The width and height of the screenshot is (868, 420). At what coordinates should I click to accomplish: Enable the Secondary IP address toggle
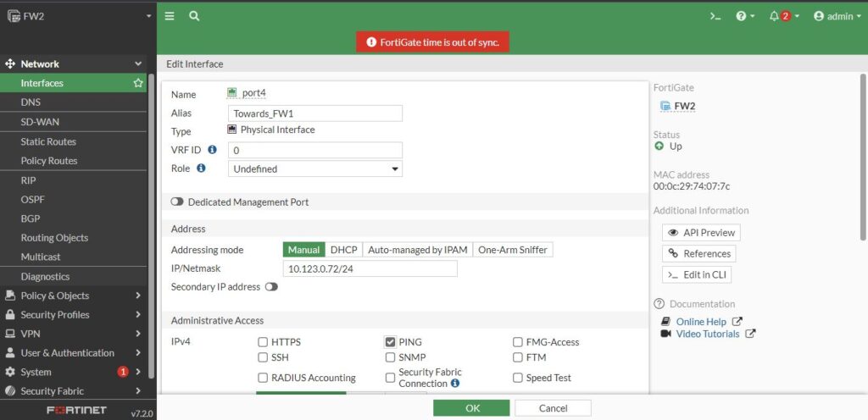271,287
